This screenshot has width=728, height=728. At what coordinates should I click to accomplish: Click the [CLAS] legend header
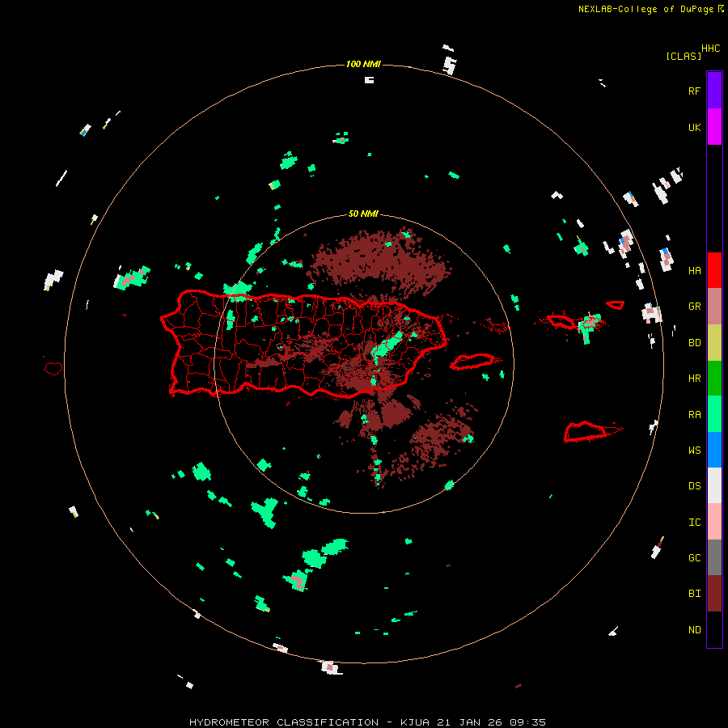coord(684,56)
